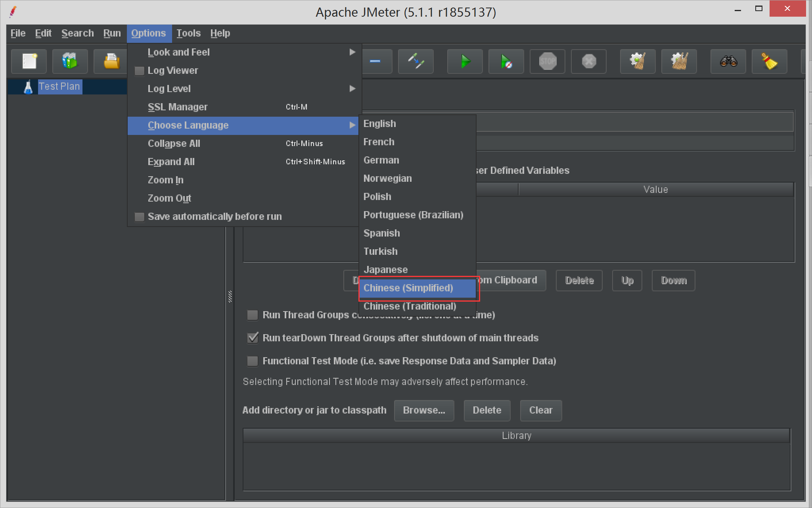812x508 pixels.
Task: Click Start no pauses icon
Action: click(506, 62)
